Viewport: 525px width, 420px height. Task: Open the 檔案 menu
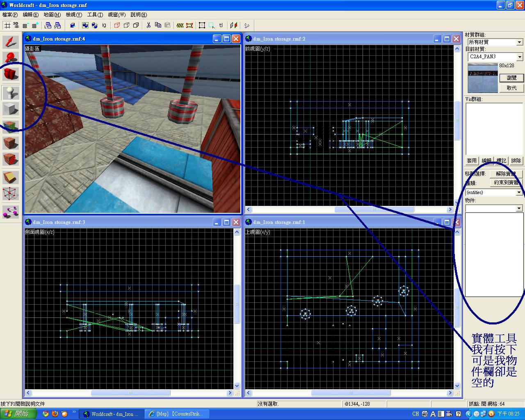pyautogui.click(x=10, y=15)
